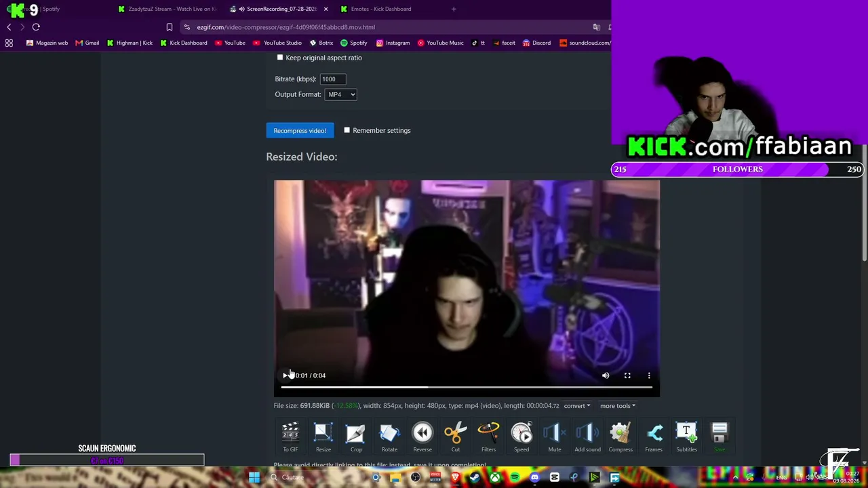The width and height of the screenshot is (868, 488).
Task: Seek on the video progress bar
Action: (467, 387)
